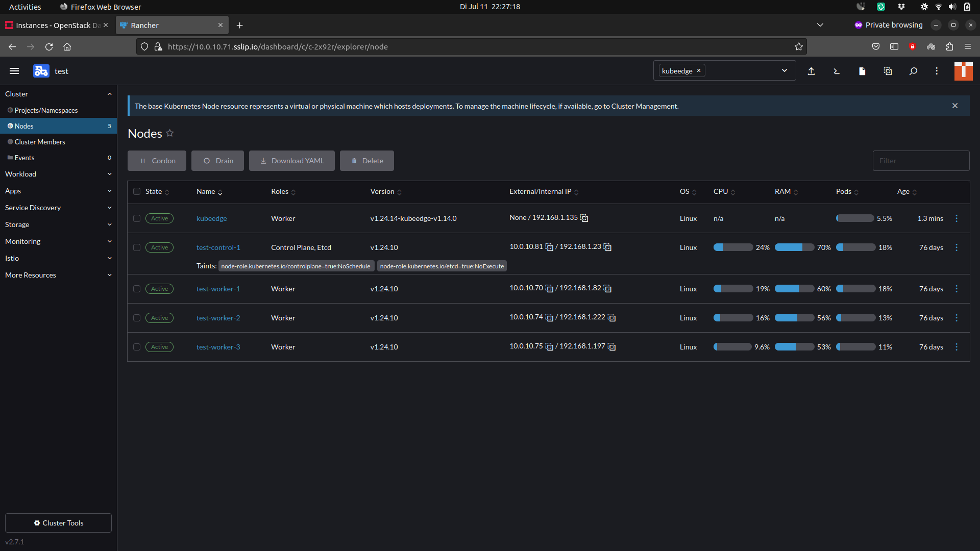Toggle the checkbox for test-control-1 row
Screen dimensions: 980x551
pyautogui.click(x=137, y=247)
